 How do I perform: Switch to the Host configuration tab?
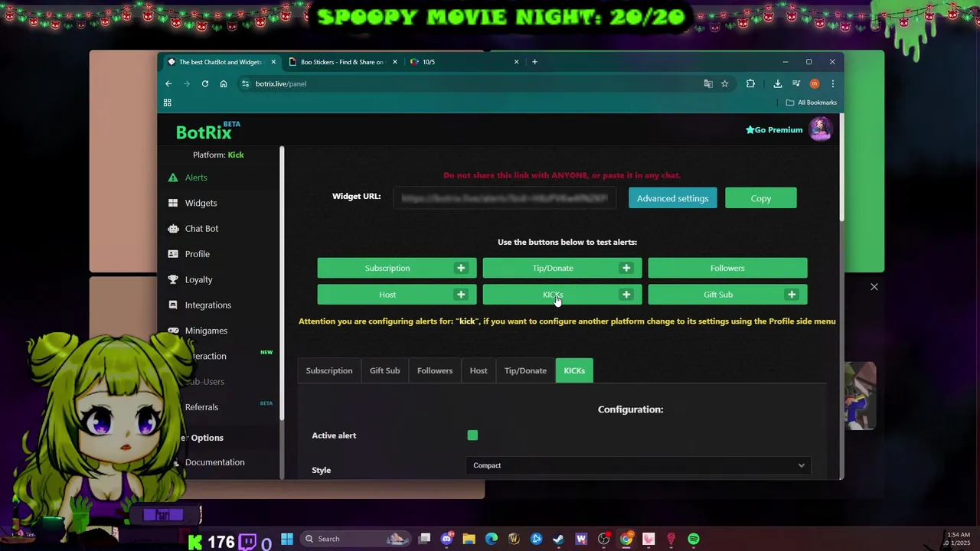pyautogui.click(x=479, y=370)
